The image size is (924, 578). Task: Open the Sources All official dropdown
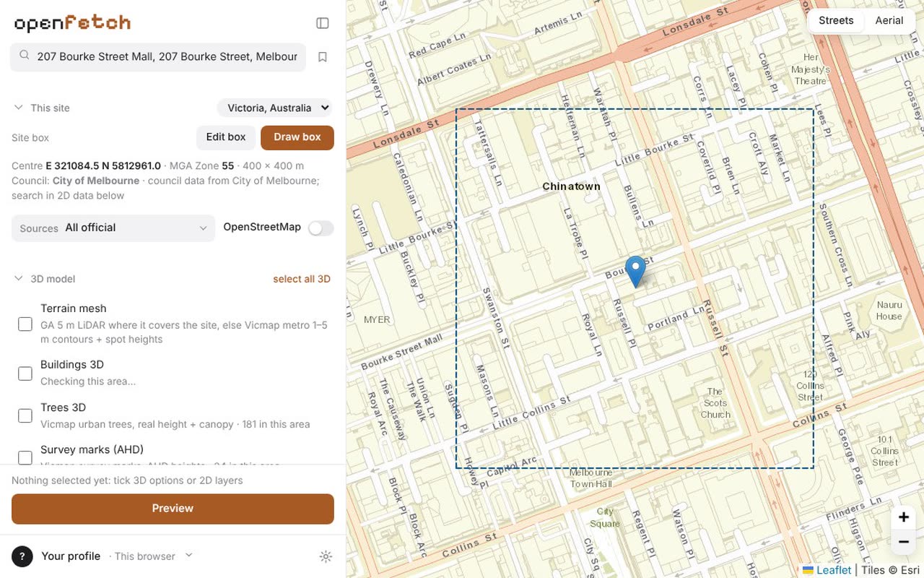point(113,228)
